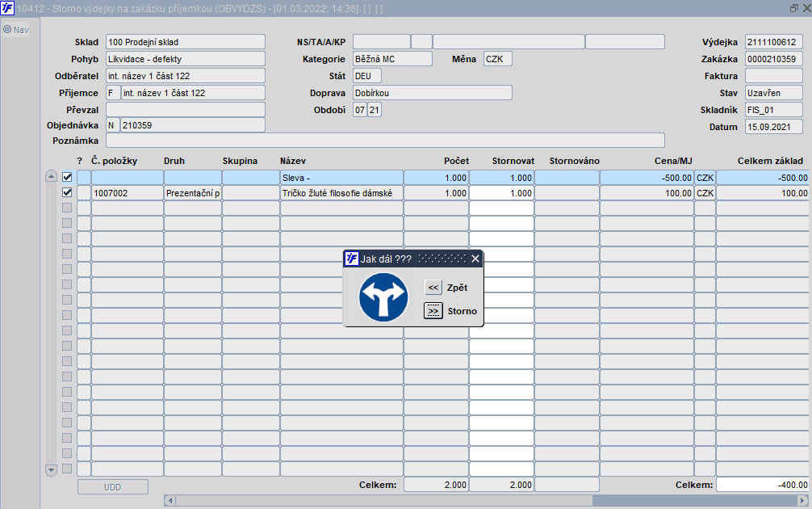The image size is (812, 509).
Task: Click the horizontal scrollbar right arrow
Action: click(x=802, y=501)
